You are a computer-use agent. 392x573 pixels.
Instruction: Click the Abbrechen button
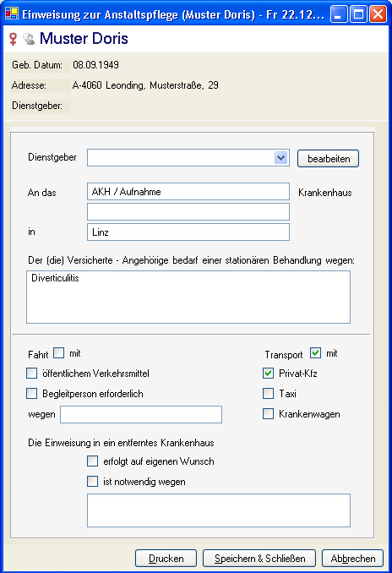352,559
